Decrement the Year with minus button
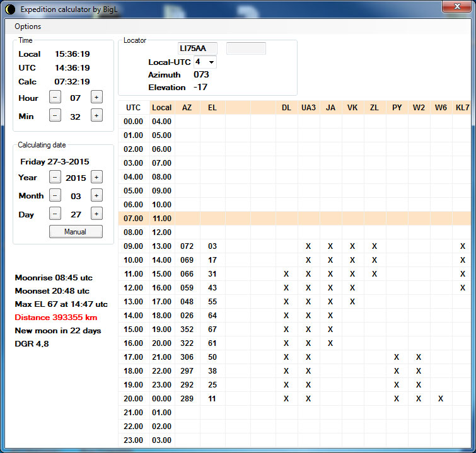Viewport: 476px width, 453px height. pos(55,178)
